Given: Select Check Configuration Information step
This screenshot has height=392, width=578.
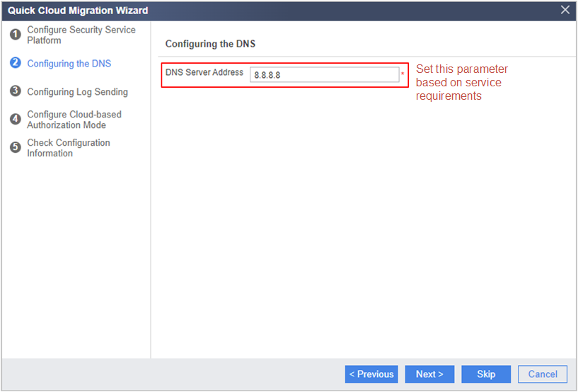Looking at the screenshot, I should click(x=69, y=148).
